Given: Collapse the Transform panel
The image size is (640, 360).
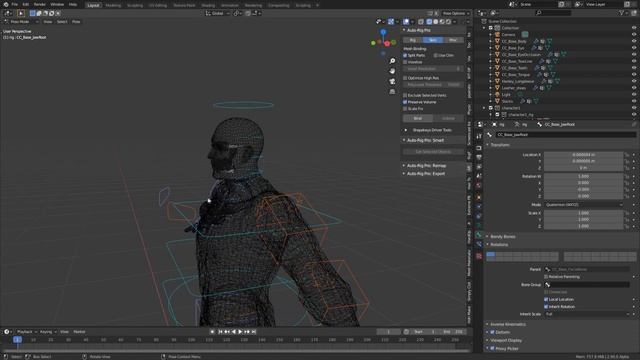Looking at the screenshot, I should (x=500, y=145).
